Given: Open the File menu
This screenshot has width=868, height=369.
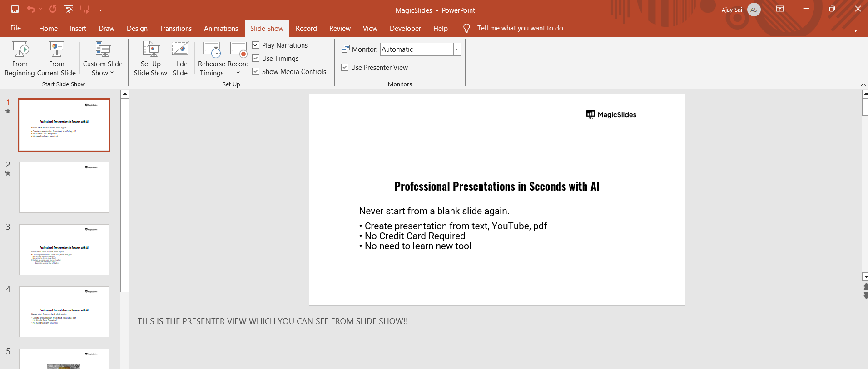Looking at the screenshot, I should click(15, 28).
